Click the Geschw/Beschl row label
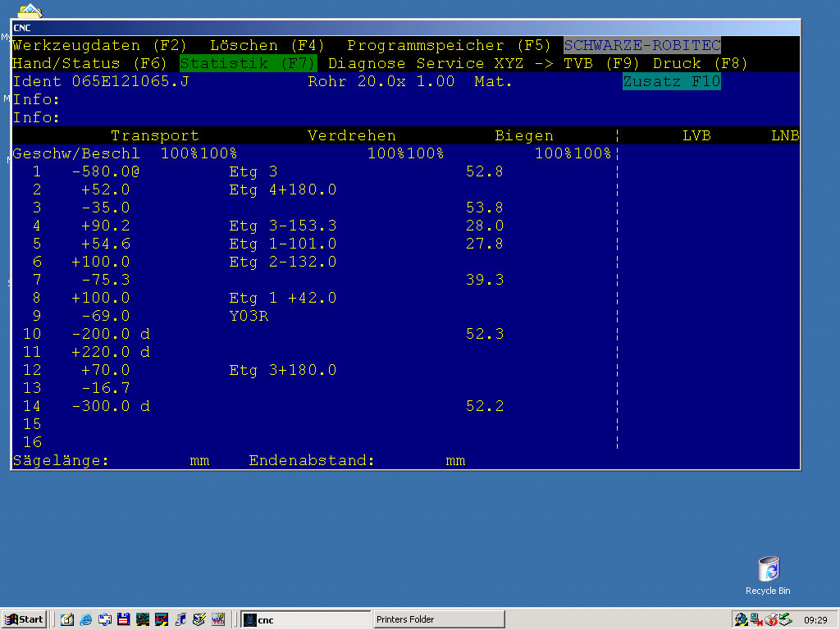This screenshot has height=630, width=840. coord(76,153)
